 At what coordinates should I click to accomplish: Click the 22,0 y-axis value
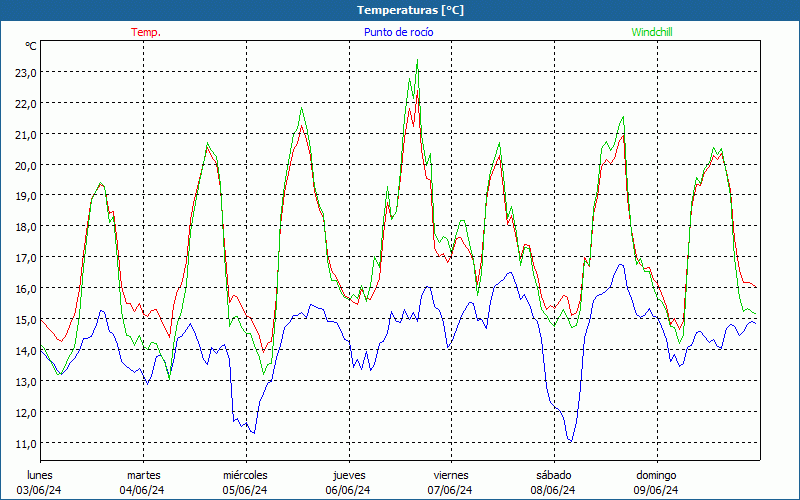26,104
